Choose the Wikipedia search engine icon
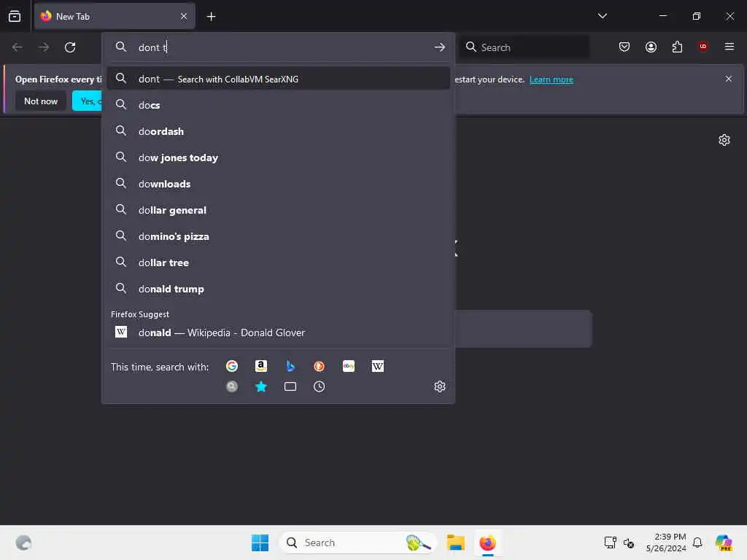Viewport: 747px width, 560px height. 378,366
